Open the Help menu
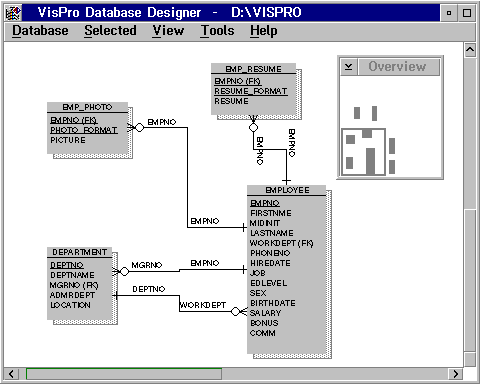 [264, 31]
